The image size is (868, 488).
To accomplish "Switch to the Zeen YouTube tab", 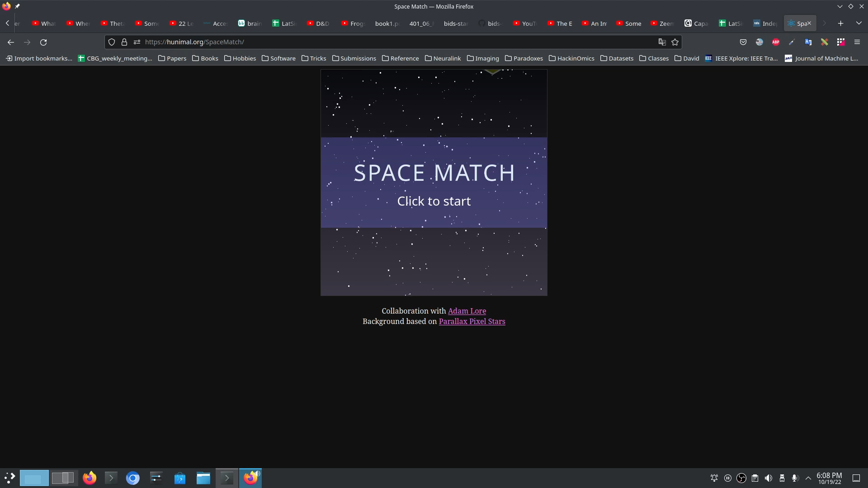I will (x=662, y=23).
